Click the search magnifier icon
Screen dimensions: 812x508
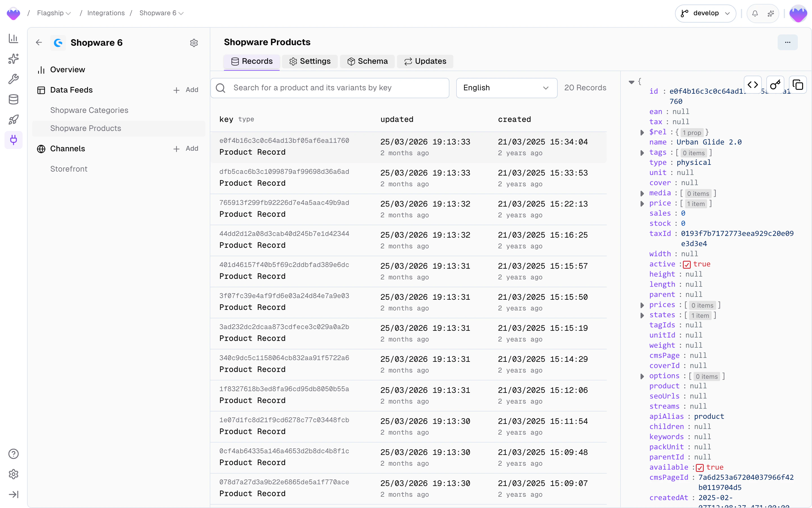coord(220,88)
